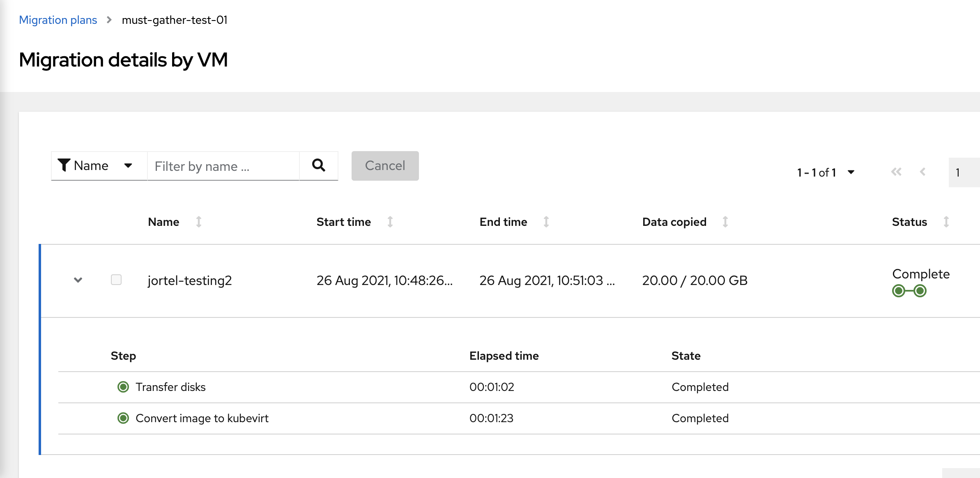Click the completed icon beside Convert image to kubevirt
The image size is (980, 478).
[123, 418]
